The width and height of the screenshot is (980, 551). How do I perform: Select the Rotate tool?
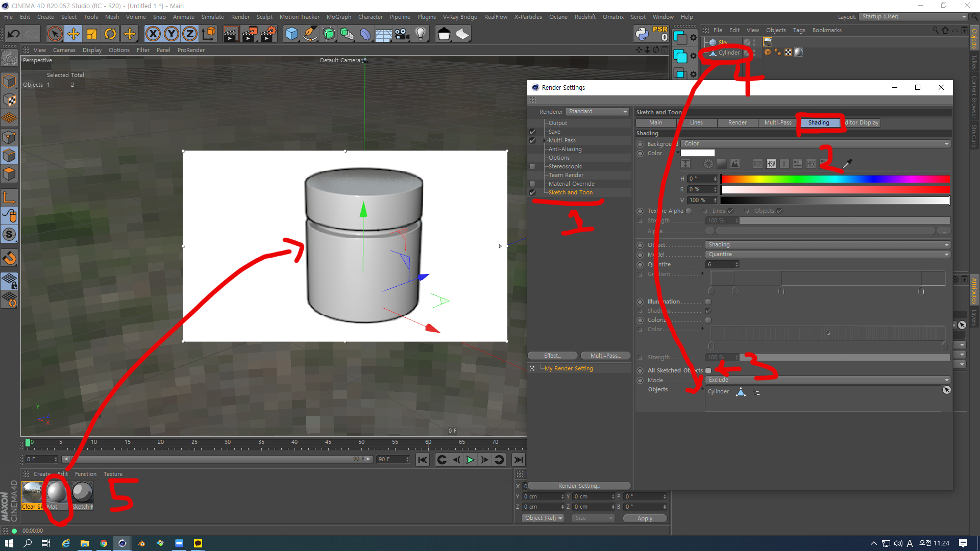coord(110,34)
